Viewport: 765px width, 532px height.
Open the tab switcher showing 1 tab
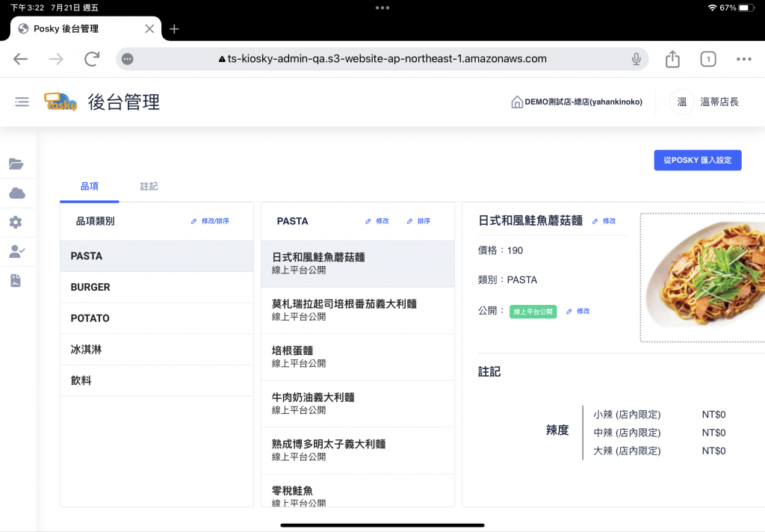(x=708, y=59)
